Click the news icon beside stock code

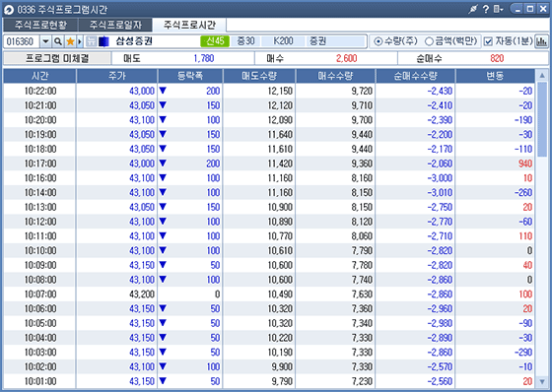[x=91, y=41]
